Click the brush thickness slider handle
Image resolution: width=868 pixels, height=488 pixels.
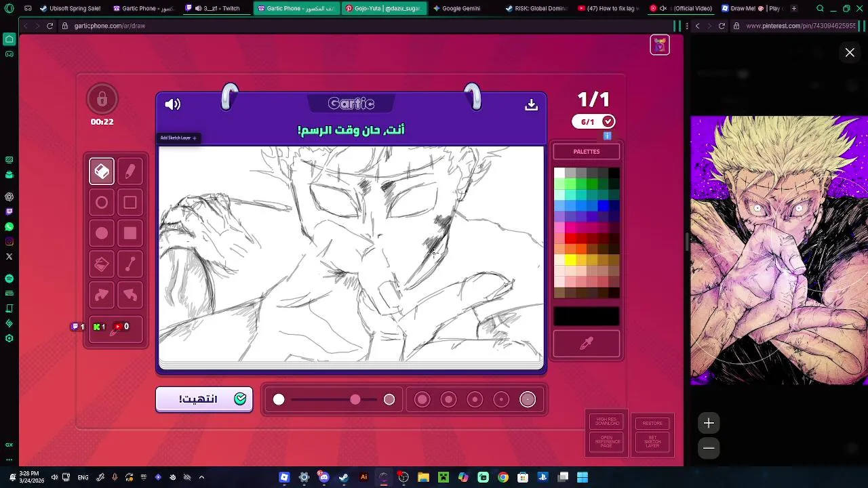pos(355,400)
